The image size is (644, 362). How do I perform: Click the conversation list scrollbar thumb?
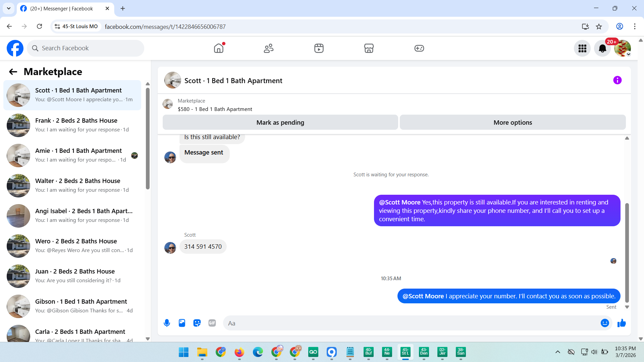148,139
